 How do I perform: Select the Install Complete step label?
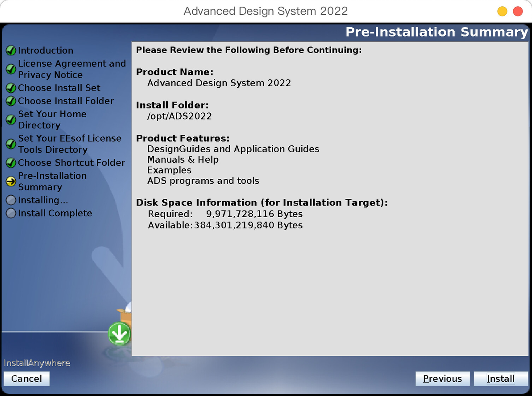click(55, 213)
